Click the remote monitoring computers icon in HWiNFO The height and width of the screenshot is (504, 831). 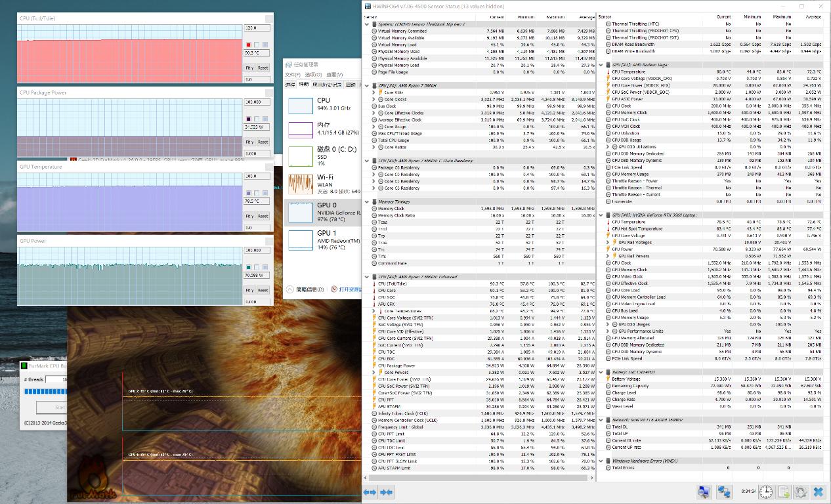pyautogui.click(x=723, y=492)
